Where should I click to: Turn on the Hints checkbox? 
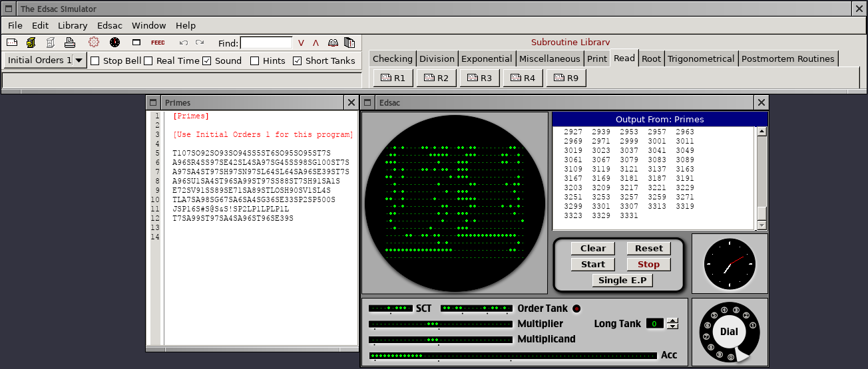coord(255,61)
